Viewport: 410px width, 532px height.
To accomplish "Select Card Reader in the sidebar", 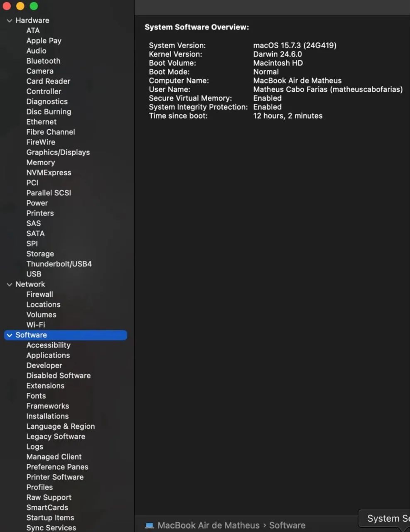I will 48,81.
